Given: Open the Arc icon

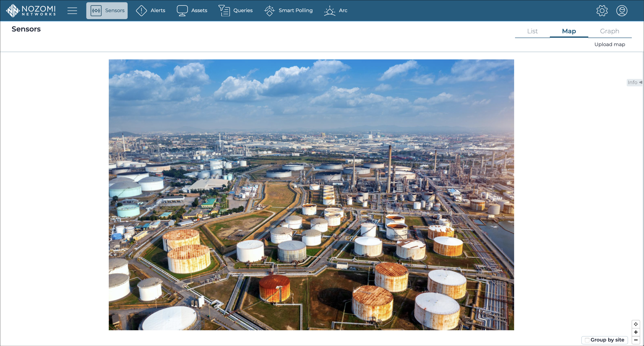Looking at the screenshot, I should 329,11.
